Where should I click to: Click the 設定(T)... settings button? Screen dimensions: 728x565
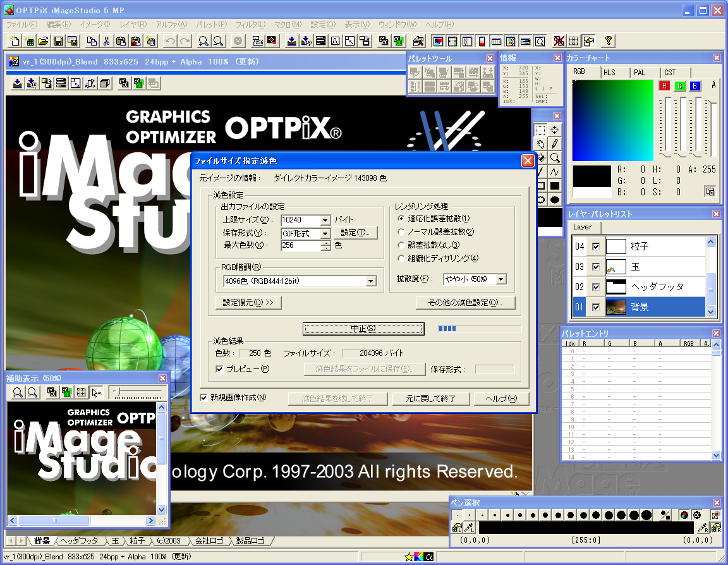click(x=355, y=233)
